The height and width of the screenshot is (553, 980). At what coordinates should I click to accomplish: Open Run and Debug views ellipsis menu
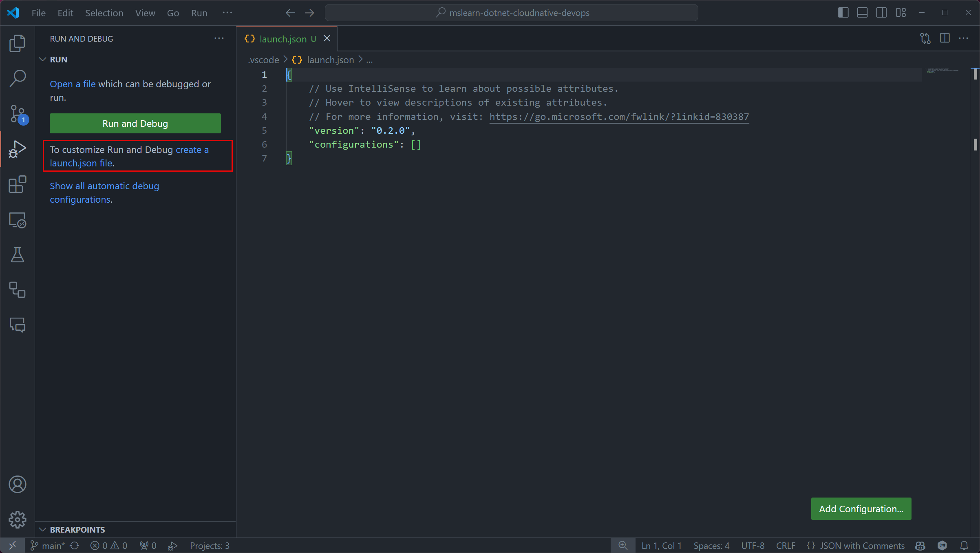[x=219, y=38]
